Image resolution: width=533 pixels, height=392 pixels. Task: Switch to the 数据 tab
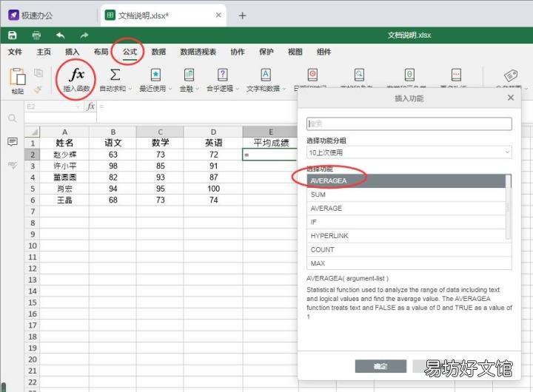coord(158,52)
